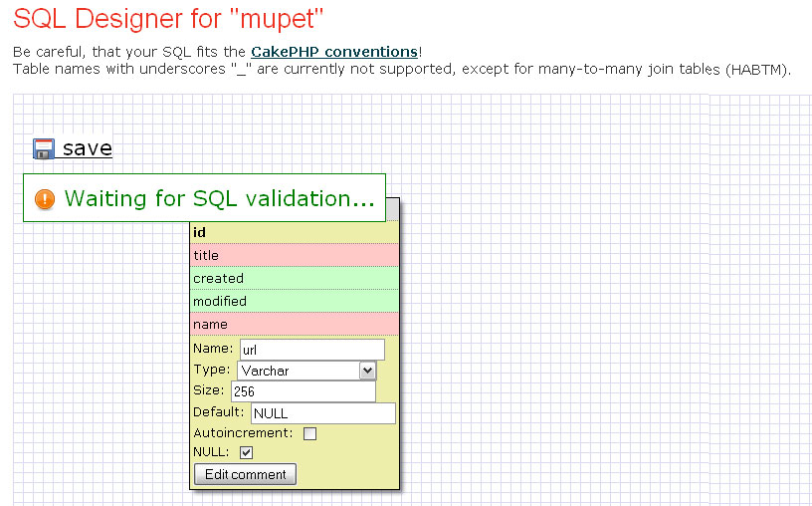
Task: Open the Type dropdown showing Varchar
Action: pos(307,371)
